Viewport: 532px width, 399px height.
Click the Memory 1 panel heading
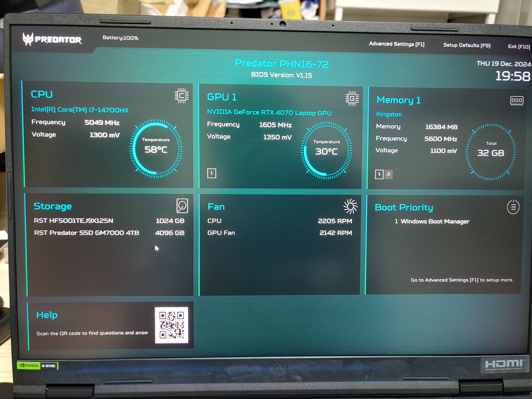coord(399,100)
